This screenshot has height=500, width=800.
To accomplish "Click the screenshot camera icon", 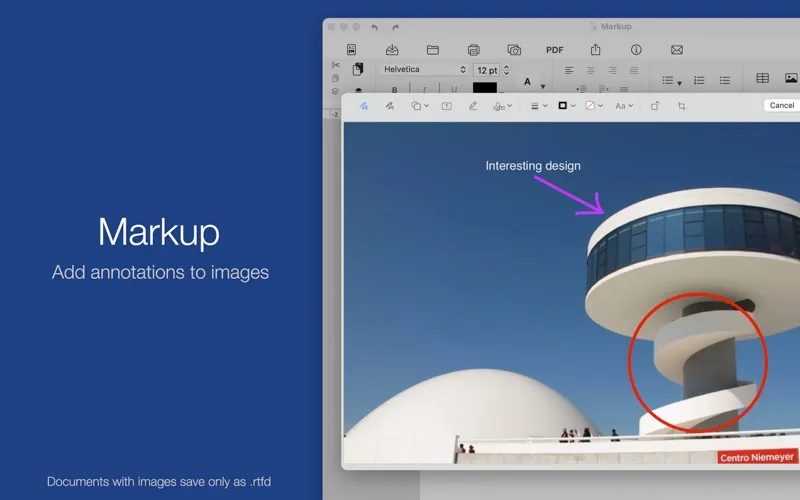I will coord(514,49).
